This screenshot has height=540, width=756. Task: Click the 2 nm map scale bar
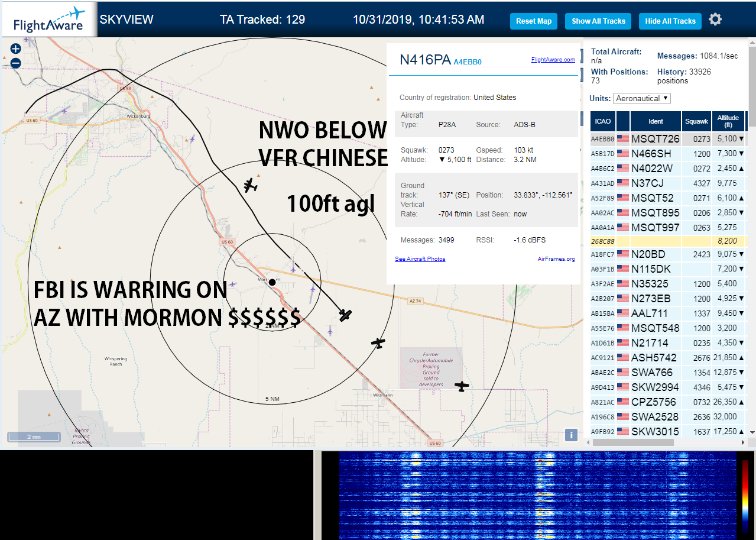point(34,437)
